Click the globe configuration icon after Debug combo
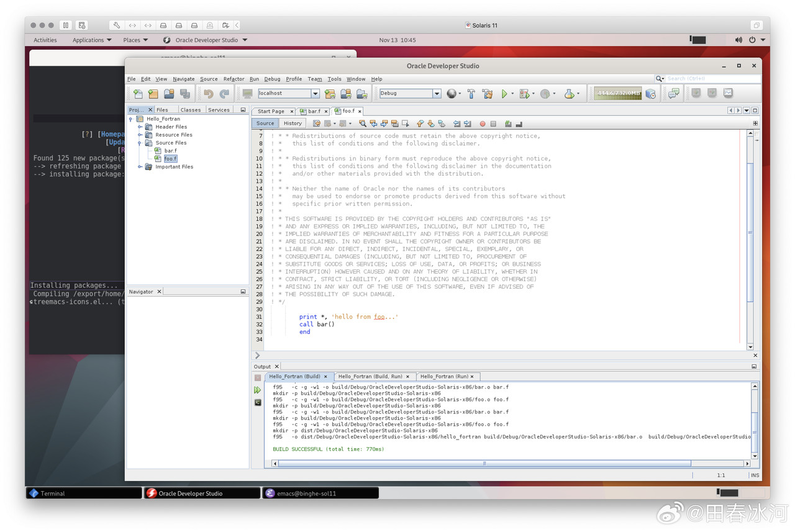The height and width of the screenshot is (532, 795). point(452,94)
